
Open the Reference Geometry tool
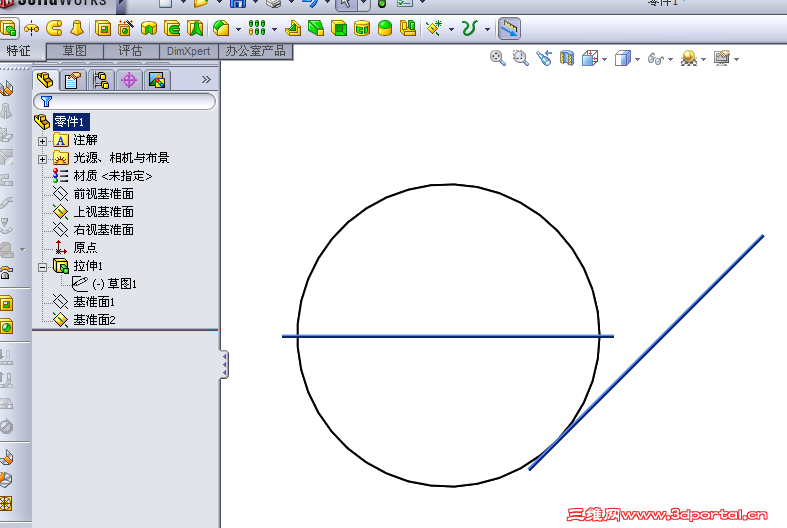click(434, 28)
